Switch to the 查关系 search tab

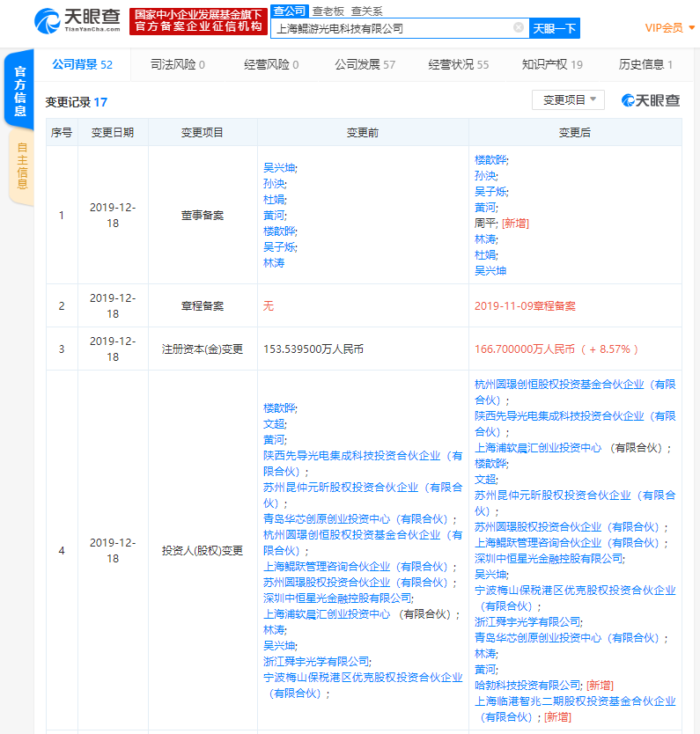pos(366,11)
